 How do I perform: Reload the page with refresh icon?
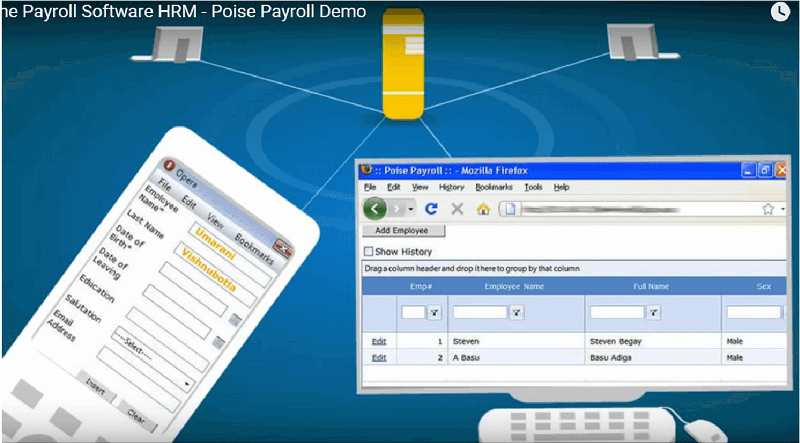[x=432, y=208]
